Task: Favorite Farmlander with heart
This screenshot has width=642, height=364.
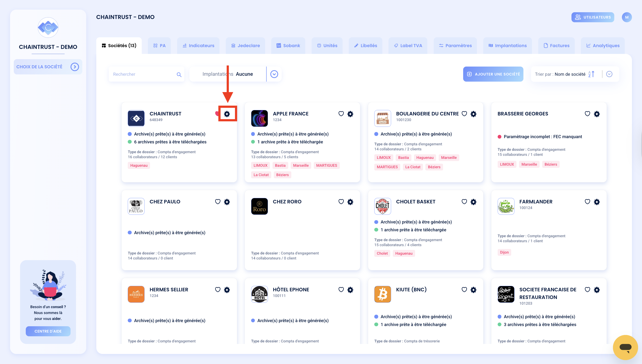Action: pyautogui.click(x=587, y=202)
